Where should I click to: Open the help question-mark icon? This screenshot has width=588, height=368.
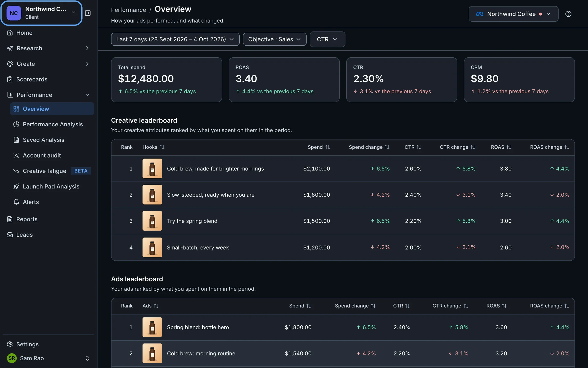(x=568, y=14)
